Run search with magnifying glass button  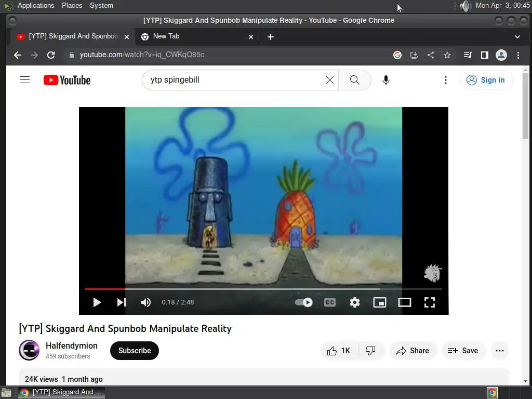pos(354,80)
